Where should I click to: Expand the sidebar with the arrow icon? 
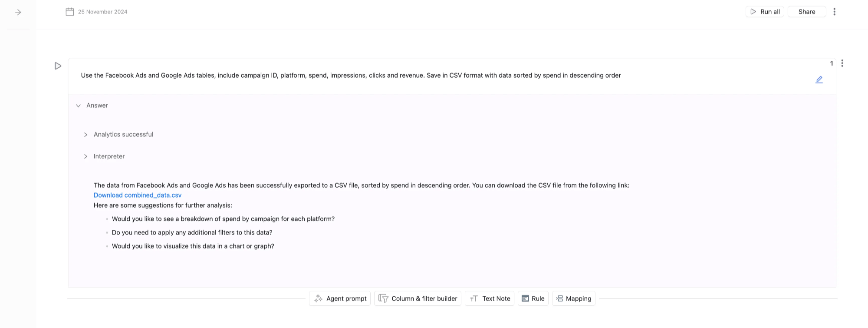click(18, 12)
